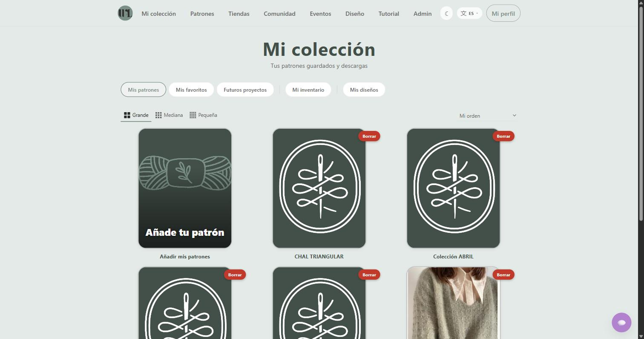
Task: Click the site logo icon
Action: point(125,13)
